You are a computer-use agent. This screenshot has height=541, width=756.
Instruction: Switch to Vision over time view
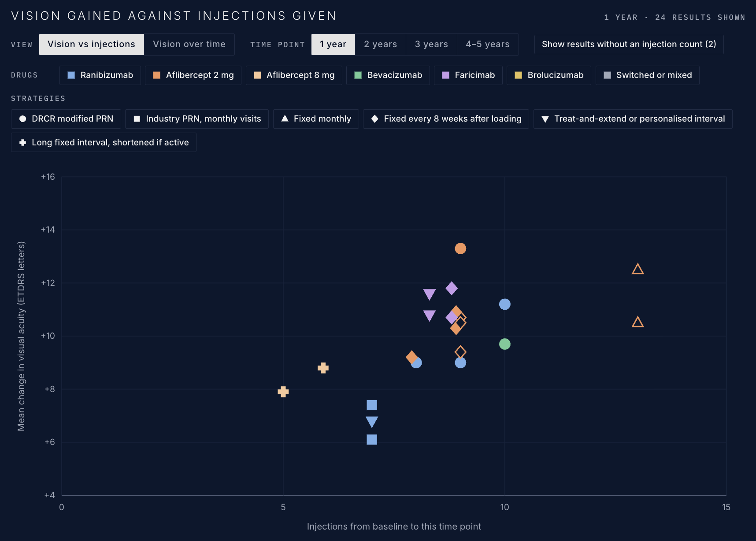coord(189,44)
